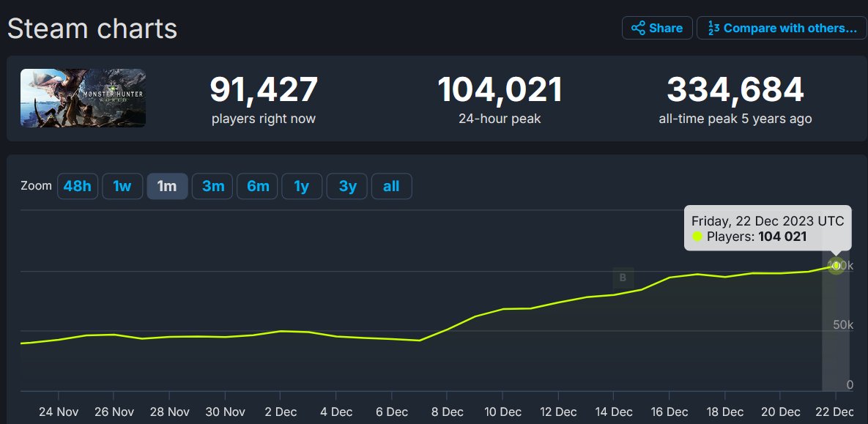Click the 'all-time peak 5 years ago' caption

(735, 119)
